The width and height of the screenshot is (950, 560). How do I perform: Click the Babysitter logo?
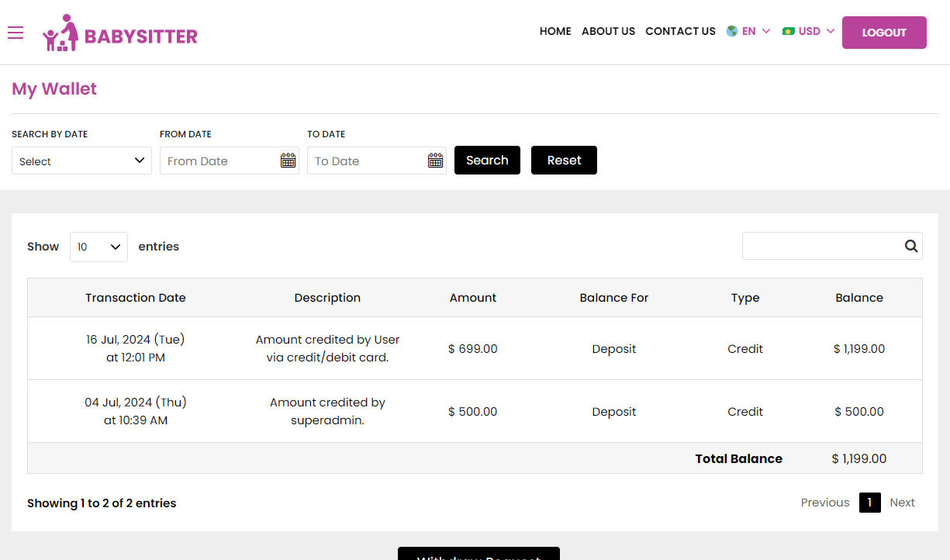click(120, 33)
